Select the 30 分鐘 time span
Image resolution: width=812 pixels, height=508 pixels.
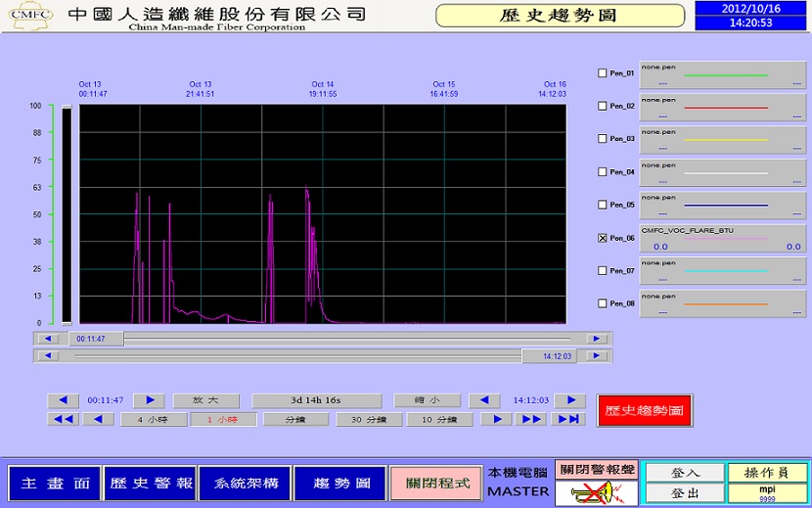click(x=369, y=419)
